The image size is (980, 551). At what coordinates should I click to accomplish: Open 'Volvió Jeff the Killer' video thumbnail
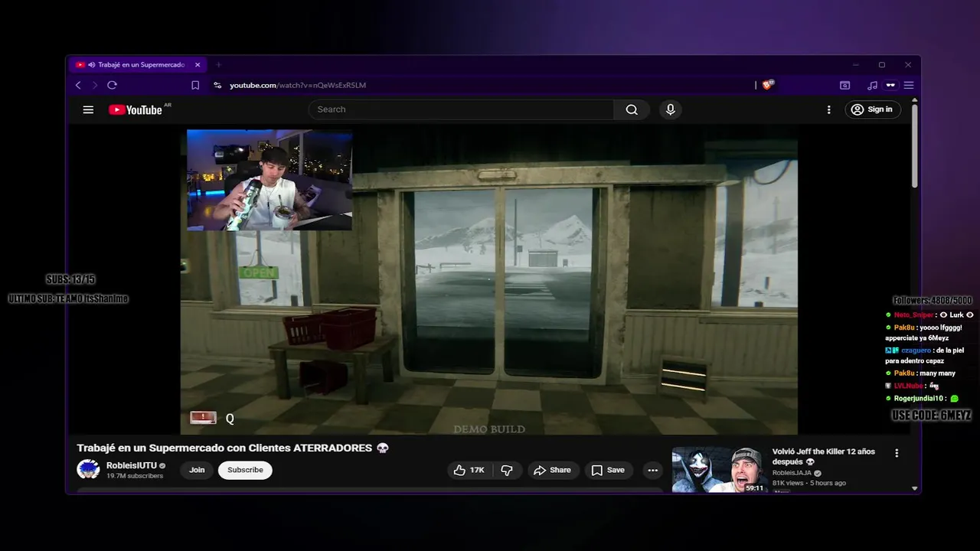[719, 470]
